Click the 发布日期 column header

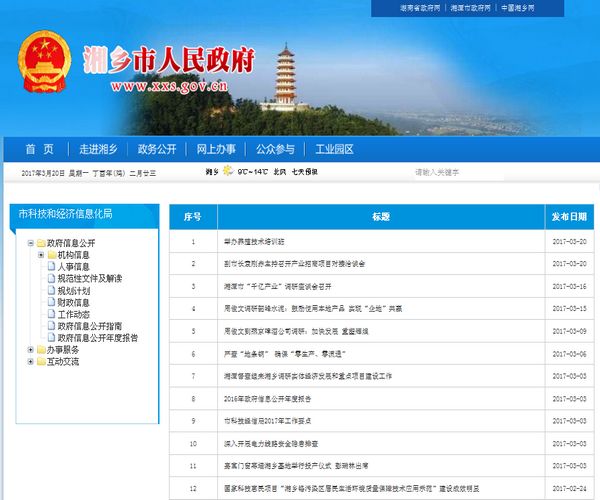pos(569,217)
